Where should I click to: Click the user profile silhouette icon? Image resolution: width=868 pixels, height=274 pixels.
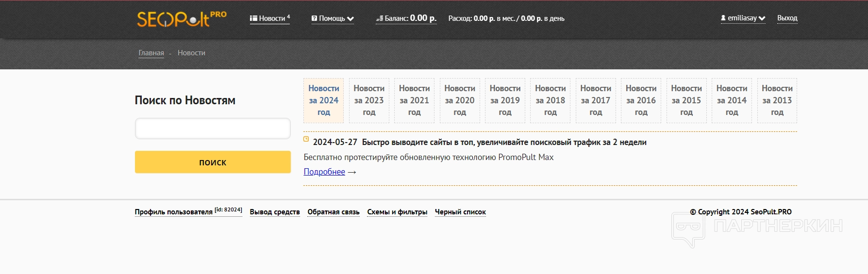click(x=723, y=18)
